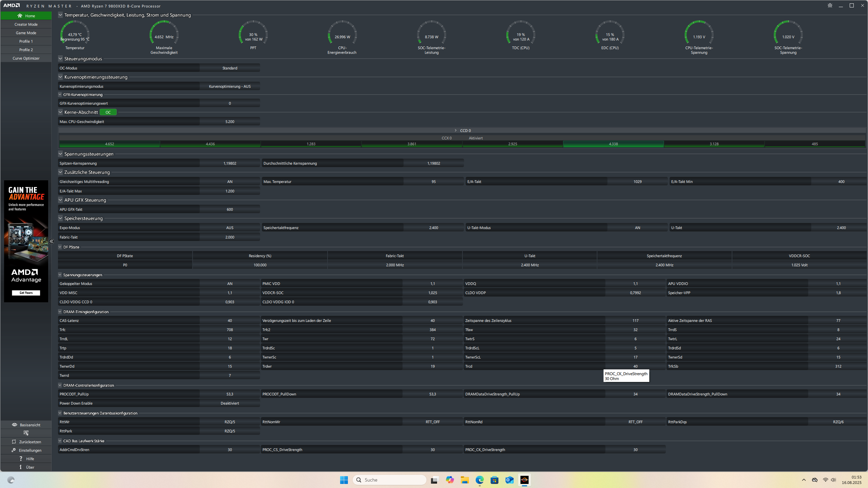Toggle the green OC badge in Kerne-Abschnitt
This screenshot has width=868, height=488.
pyautogui.click(x=108, y=112)
